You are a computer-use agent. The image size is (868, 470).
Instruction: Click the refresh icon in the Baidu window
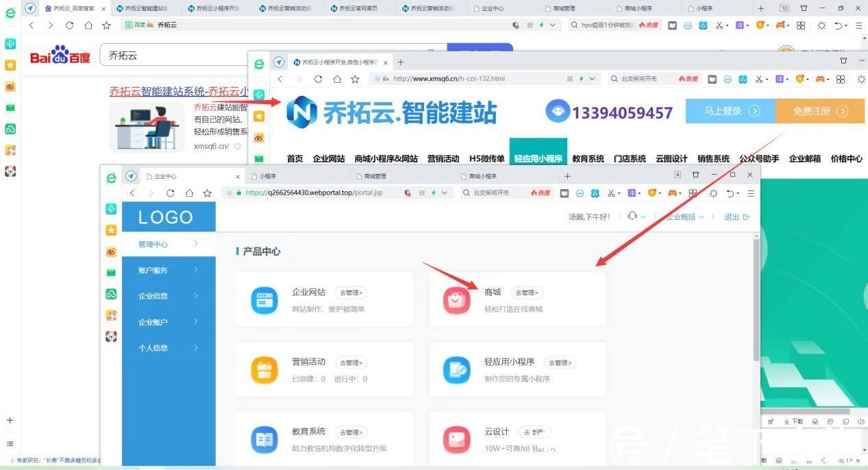69,25
